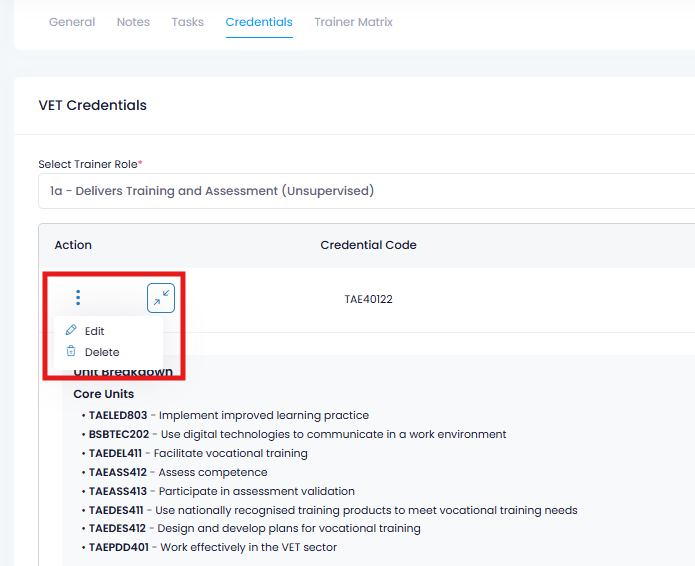The width and height of the screenshot is (695, 566).
Task: Select the Credentials tab
Action: click(x=259, y=22)
